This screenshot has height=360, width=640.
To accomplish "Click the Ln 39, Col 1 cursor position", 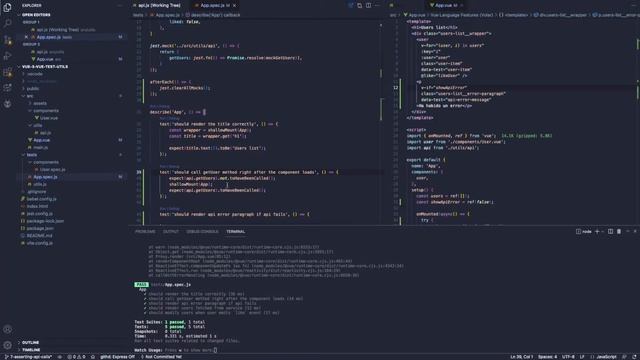I will tap(521, 357).
